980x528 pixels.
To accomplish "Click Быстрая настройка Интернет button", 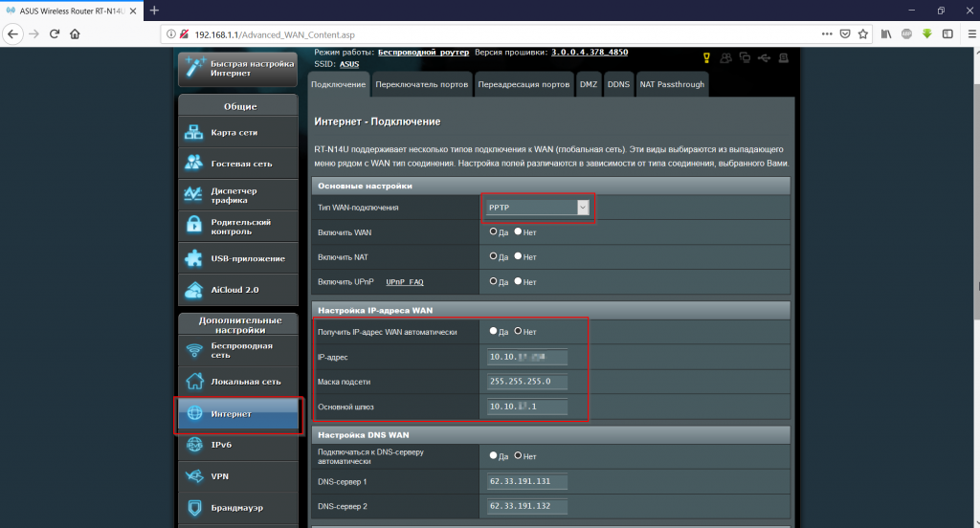I will 238,69.
